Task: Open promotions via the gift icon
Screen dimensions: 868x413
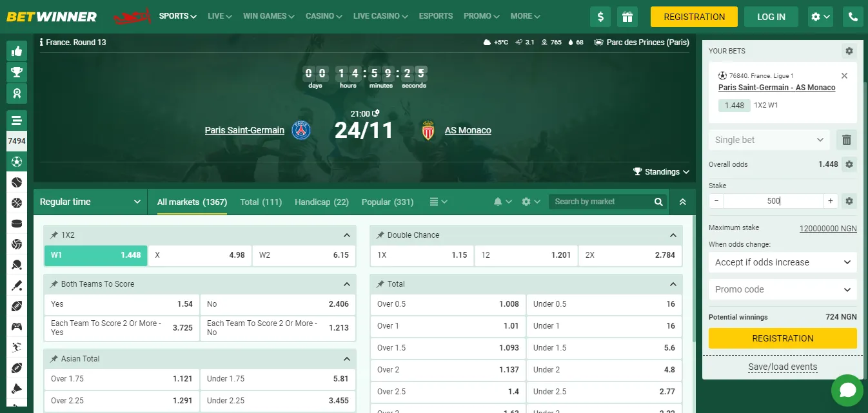Action: 627,17
